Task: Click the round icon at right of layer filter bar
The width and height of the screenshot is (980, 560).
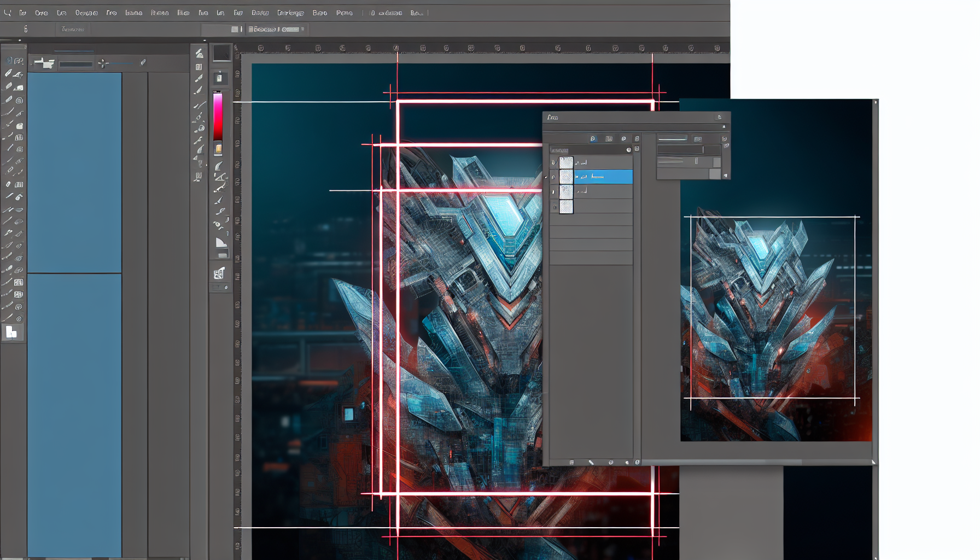Action: (628, 150)
